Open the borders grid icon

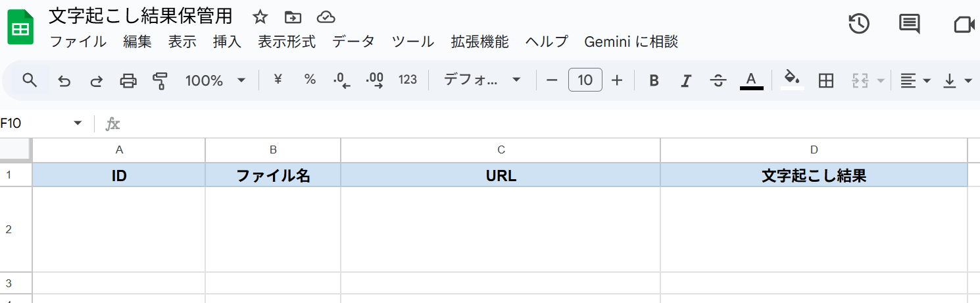click(x=825, y=80)
